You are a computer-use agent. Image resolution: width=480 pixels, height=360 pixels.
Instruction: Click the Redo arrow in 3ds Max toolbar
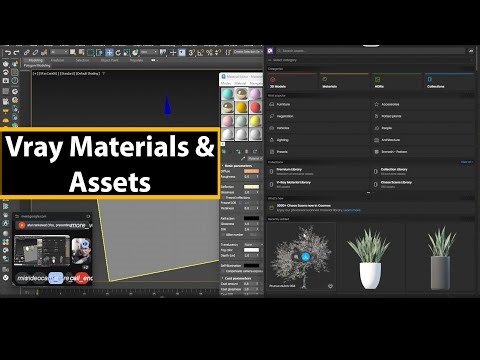(16, 52)
